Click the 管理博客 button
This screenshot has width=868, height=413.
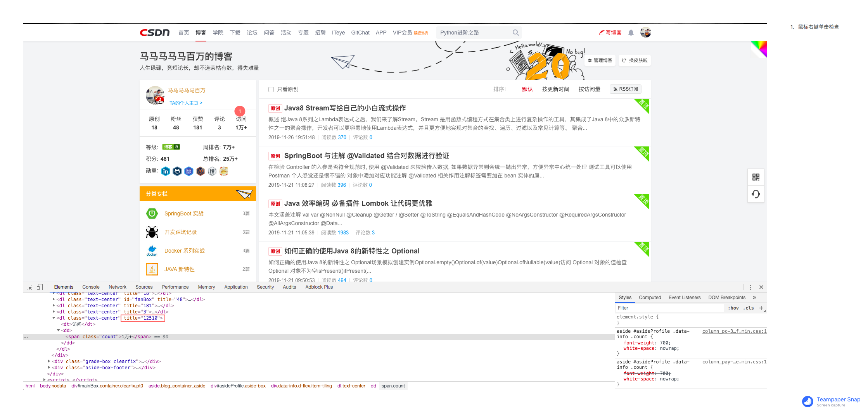(x=600, y=60)
